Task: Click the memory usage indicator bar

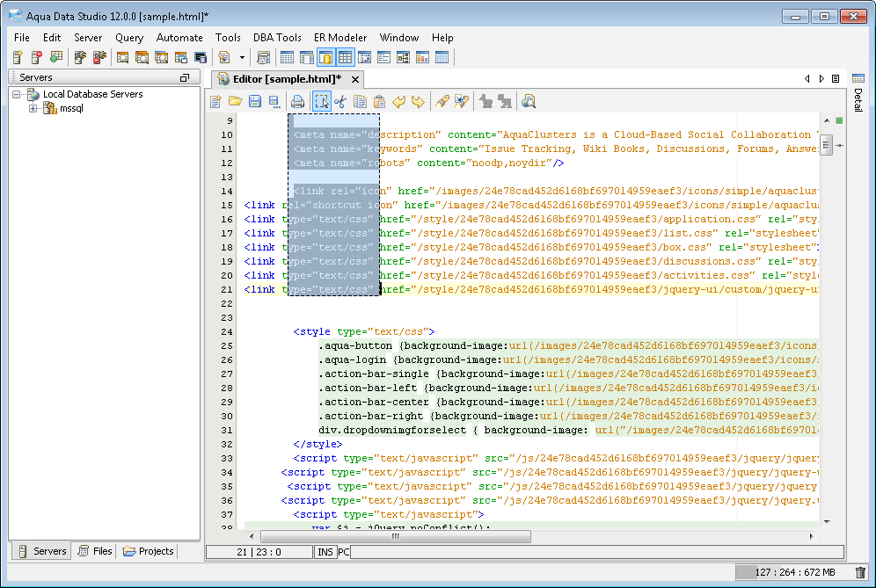Action: click(x=792, y=573)
